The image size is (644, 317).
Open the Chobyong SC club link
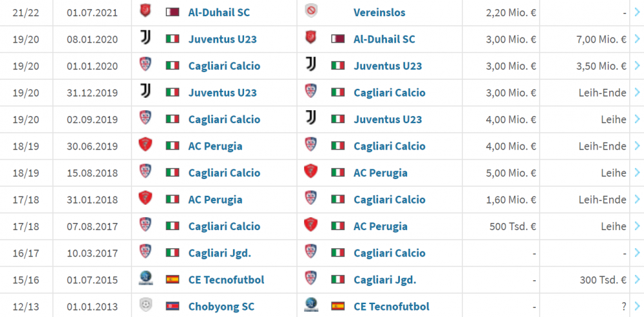pyautogui.click(x=222, y=307)
